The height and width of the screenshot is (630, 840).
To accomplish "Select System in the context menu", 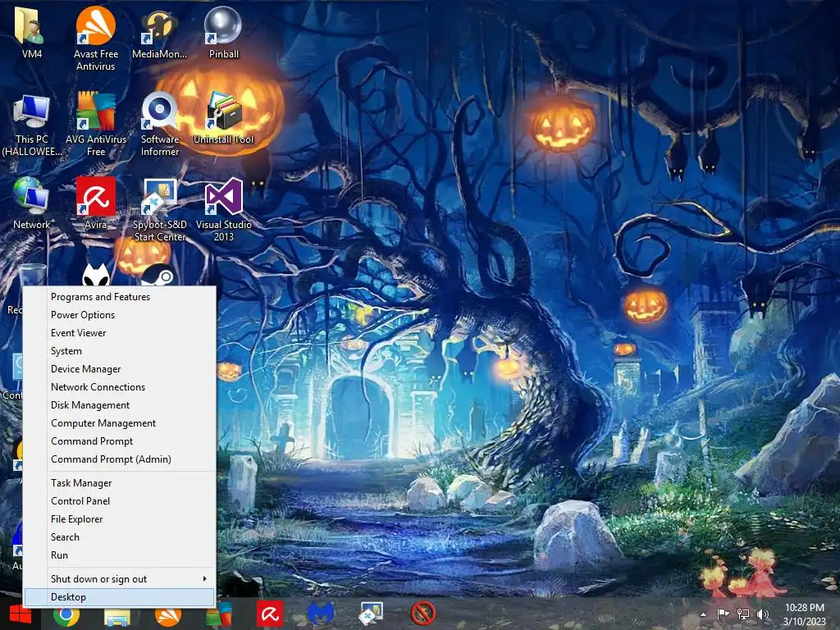I will click(120, 351).
